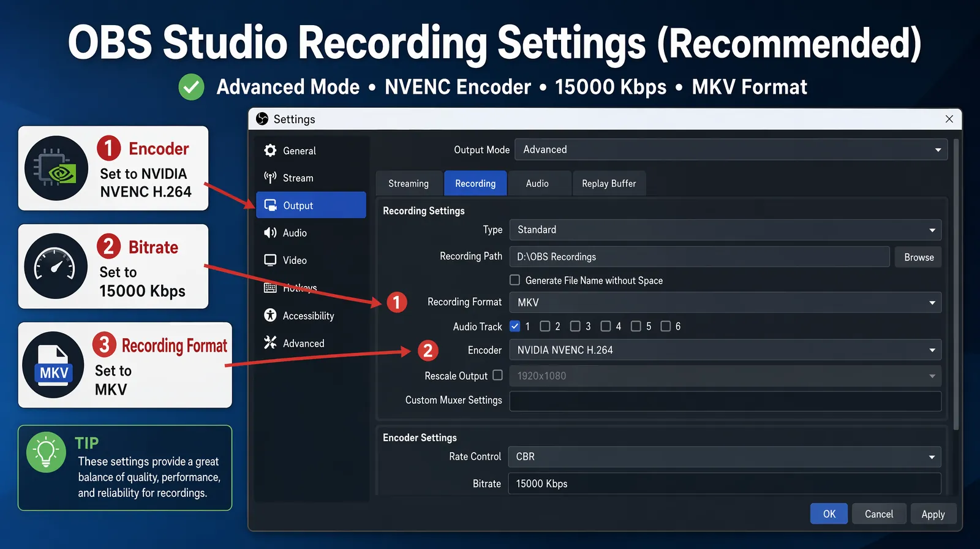Open the Output Mode dropdown
980x549 pixels.
tap(731, 150)
